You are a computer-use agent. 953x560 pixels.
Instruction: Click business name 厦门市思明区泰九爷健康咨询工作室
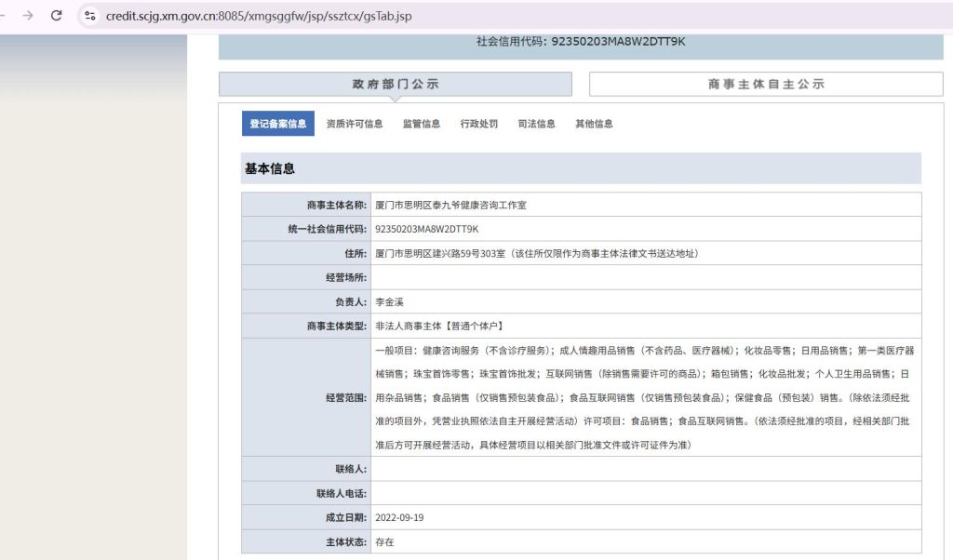pos(451,206)
